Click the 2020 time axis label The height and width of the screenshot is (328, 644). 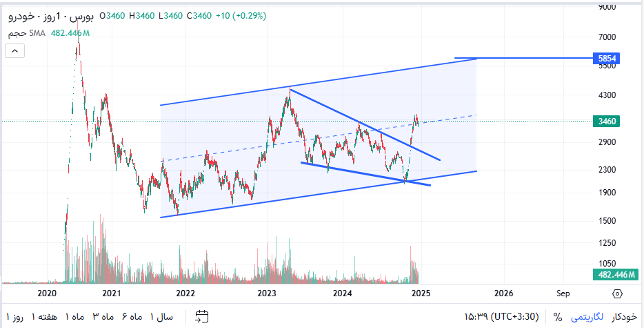tap(46, 293)
